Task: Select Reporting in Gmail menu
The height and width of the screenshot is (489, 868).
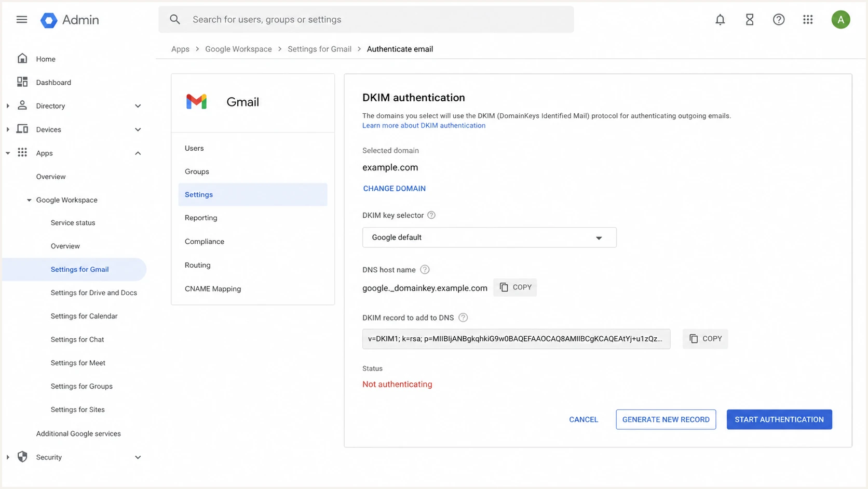Action: click(253, 218)
